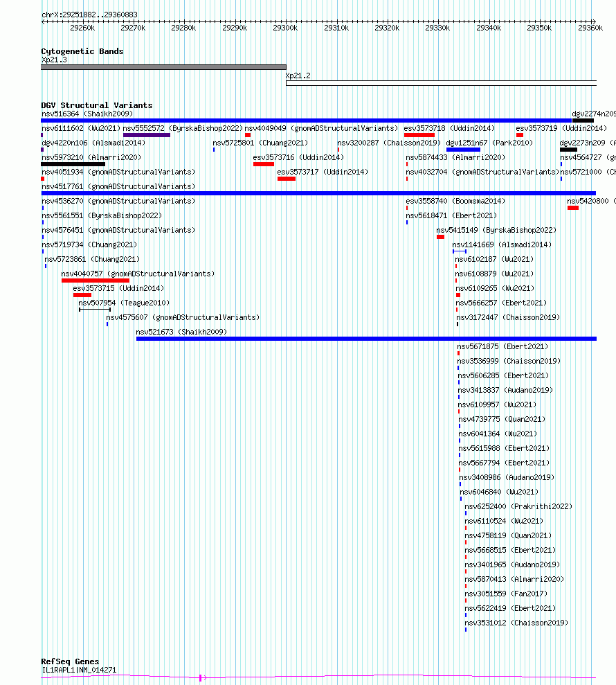616x685 pixels.
Task: Select nsv5606285 (Ebert2021) label
Action: coord(503,375)
